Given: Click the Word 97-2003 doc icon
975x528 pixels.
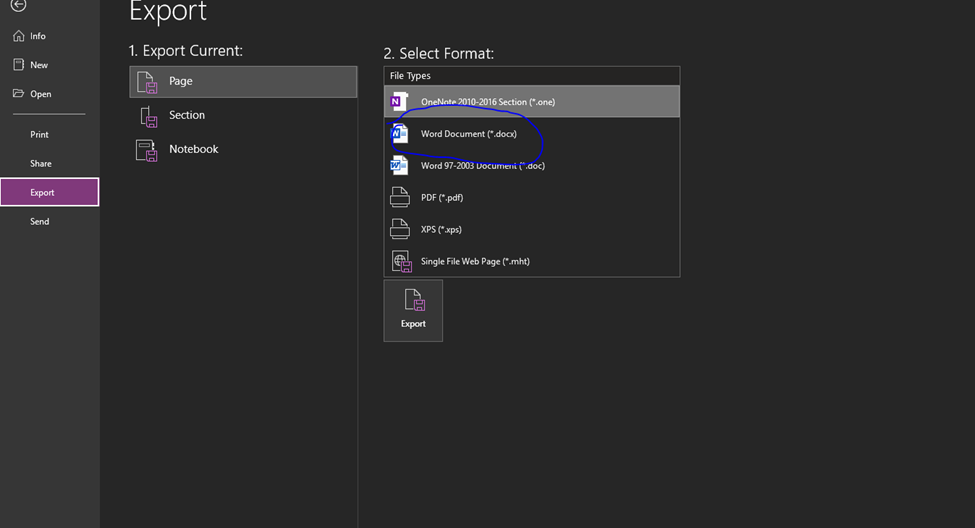Looking at the screenshot, I should tap(399, 165).
